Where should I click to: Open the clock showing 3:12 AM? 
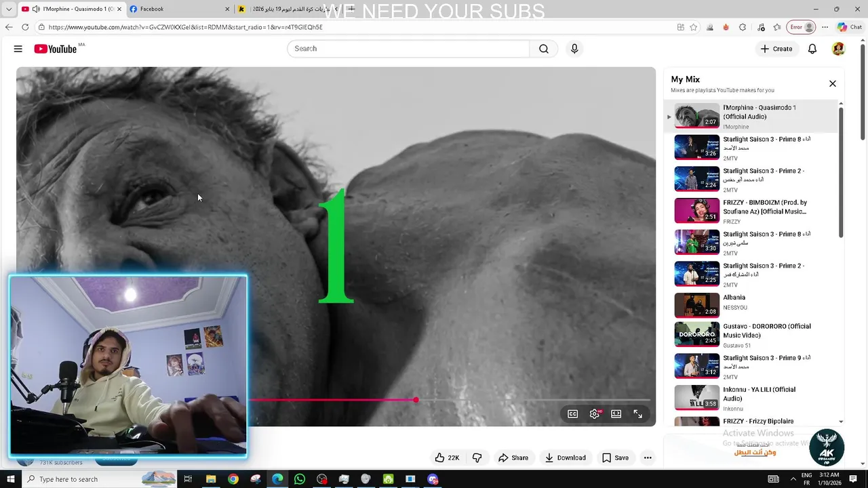[830, 479]
